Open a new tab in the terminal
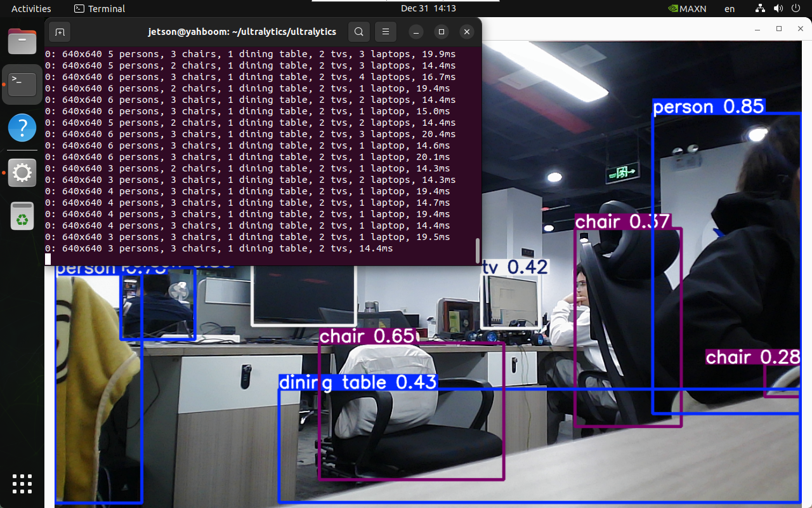Viewport: 812px width, 508px height. point(60,32)
